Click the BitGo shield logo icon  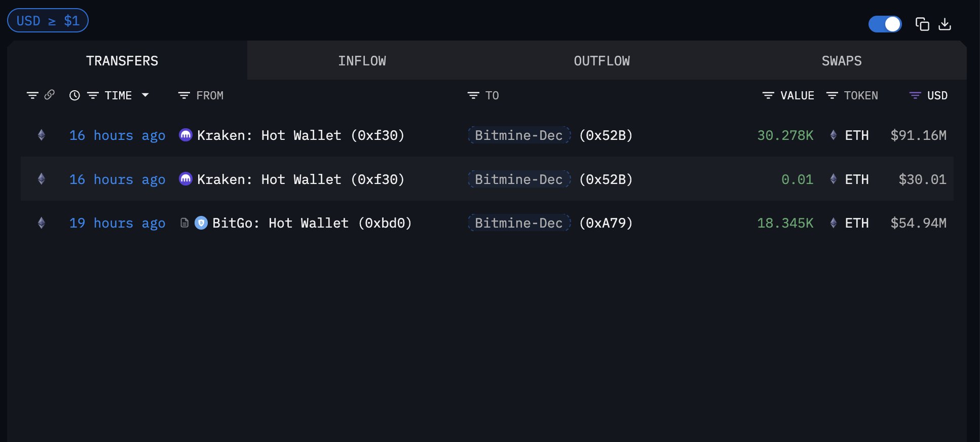[x=201, y=223]
